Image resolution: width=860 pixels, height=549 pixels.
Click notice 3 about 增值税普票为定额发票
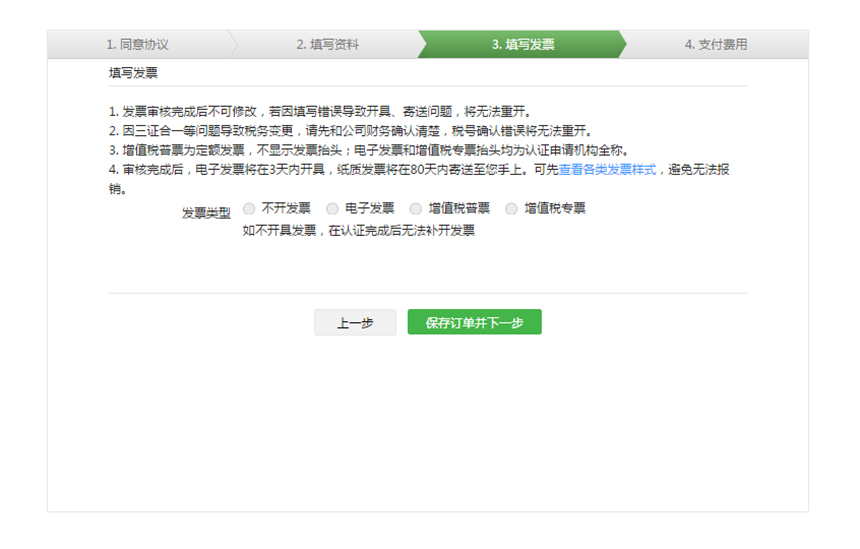pos(368,150)
